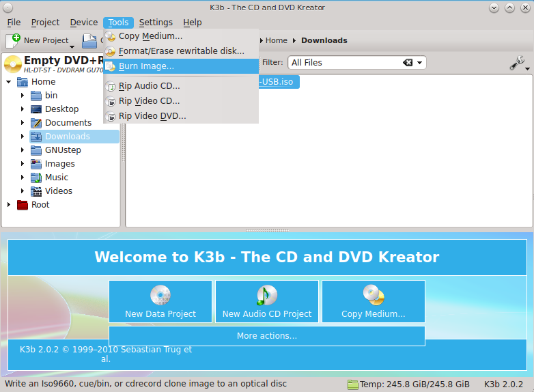This screenshot has height=392, width=534.
Task: Click the Downloads folder icon
Action: pos(36,137)
